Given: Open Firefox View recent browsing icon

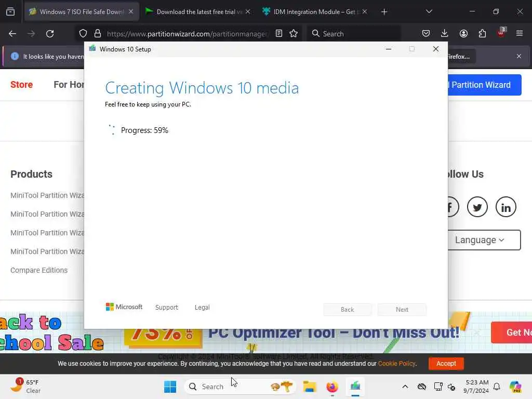Looking at the screenshot, I should (10, 11).
